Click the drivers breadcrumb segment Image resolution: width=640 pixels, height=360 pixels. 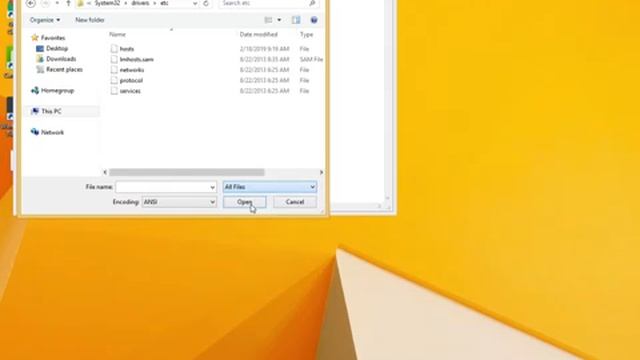(140, 3)
